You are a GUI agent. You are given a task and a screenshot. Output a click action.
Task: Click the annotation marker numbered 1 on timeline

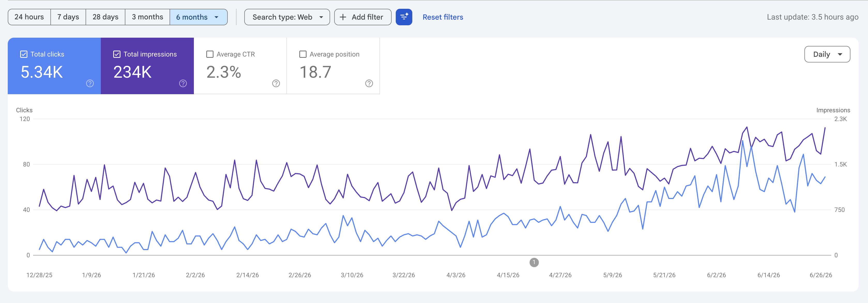pos(534,262)
